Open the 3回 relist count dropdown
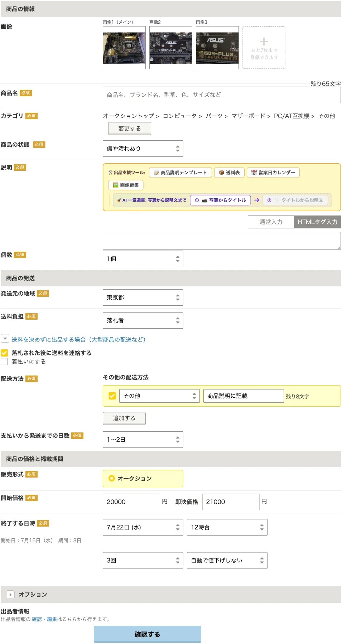Viewport: 342px width, 644px height. (143, 560)
